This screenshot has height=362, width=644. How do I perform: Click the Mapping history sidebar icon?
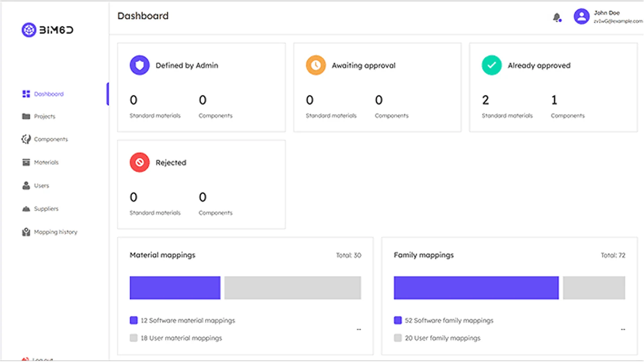26,232
